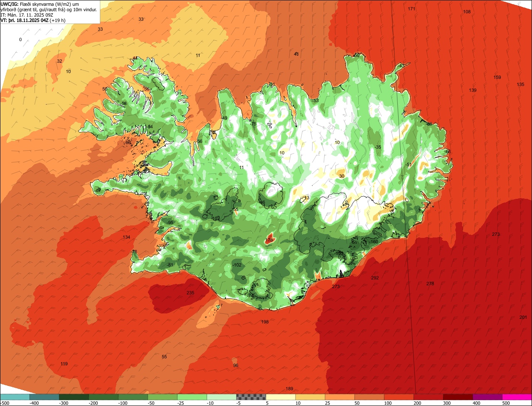Click the legend swatch between -10 and -5
The width and height of the screenshot is (532, 406).
[222, 397]
